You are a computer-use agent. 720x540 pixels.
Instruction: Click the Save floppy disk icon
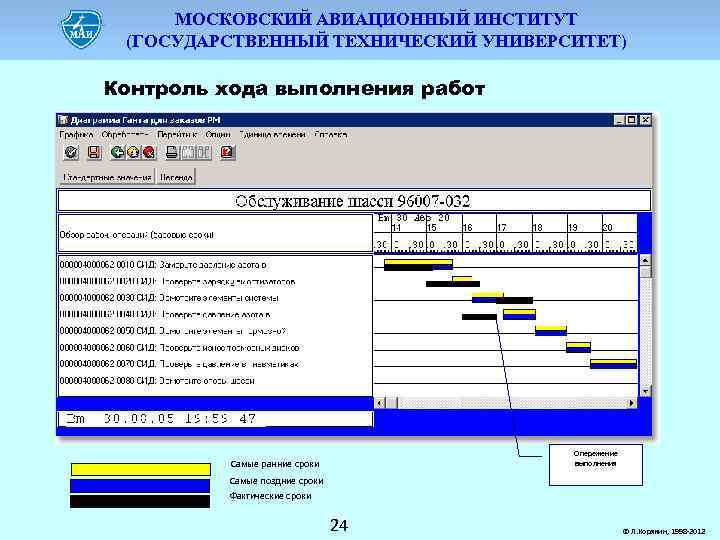click(94, 152)
